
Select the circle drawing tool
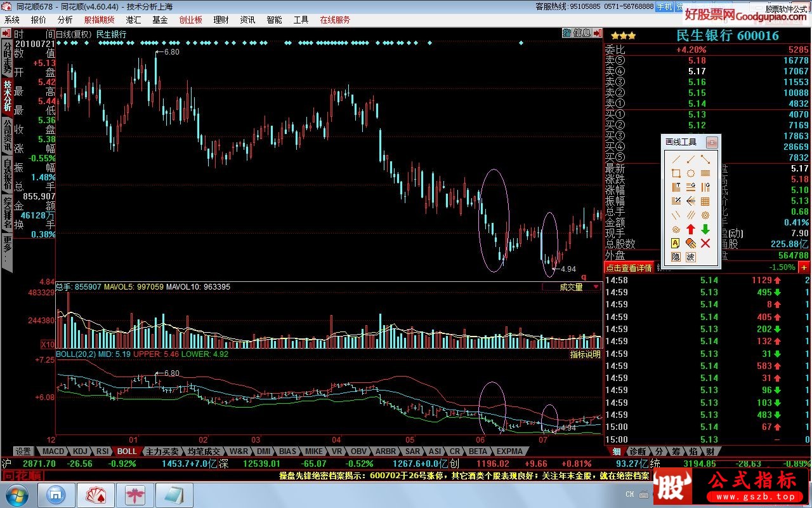point(691,173)
